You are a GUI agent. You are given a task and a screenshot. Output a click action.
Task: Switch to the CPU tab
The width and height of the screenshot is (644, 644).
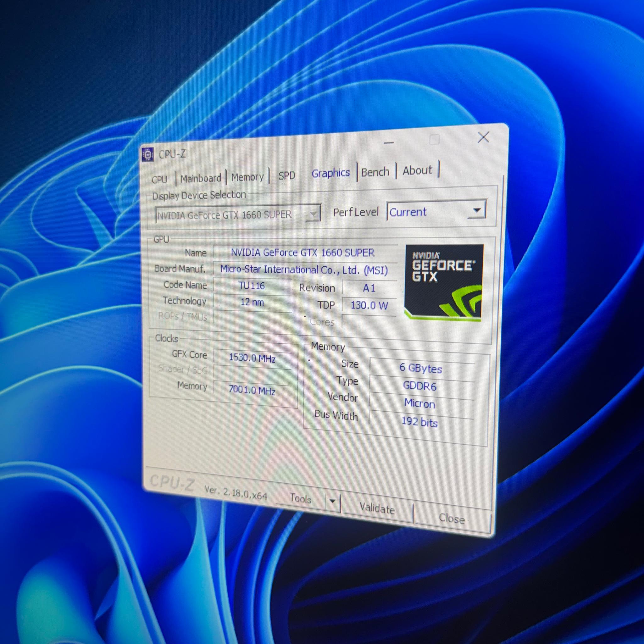coord(159,180)
